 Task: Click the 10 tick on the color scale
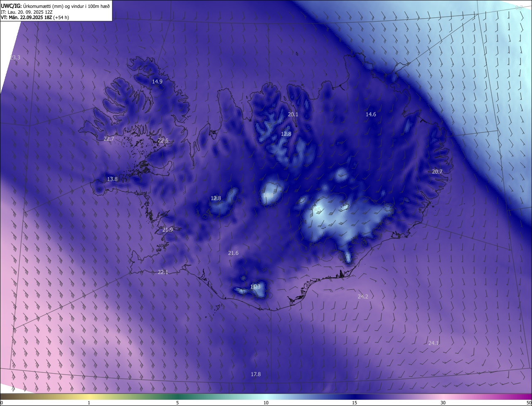pos(266,403)
